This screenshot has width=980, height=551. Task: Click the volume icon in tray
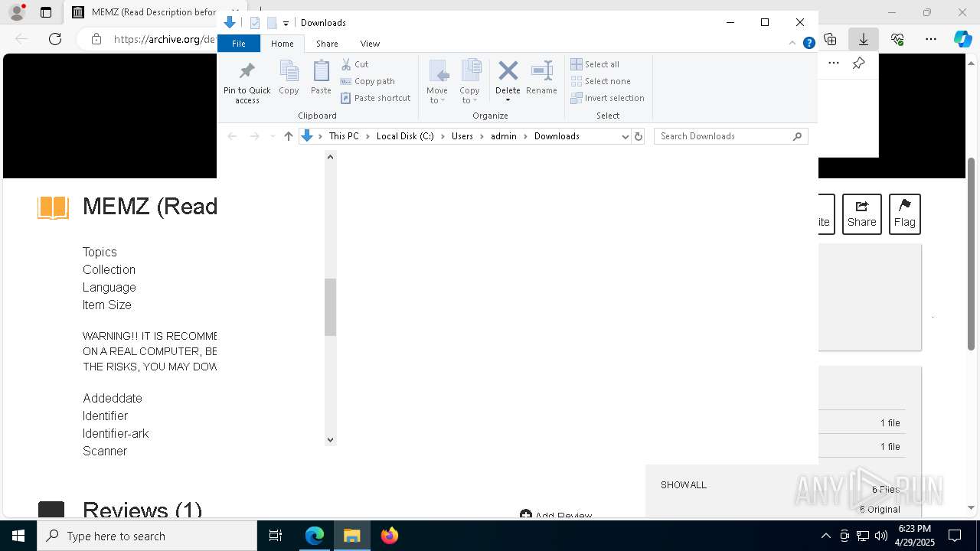[881, 536]
